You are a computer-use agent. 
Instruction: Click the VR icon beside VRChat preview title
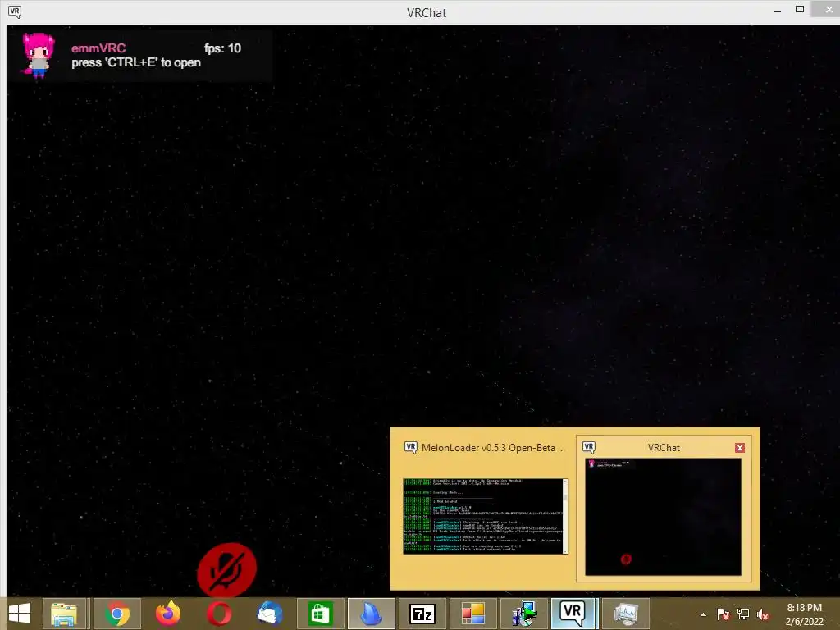click(x=589, y=447)
